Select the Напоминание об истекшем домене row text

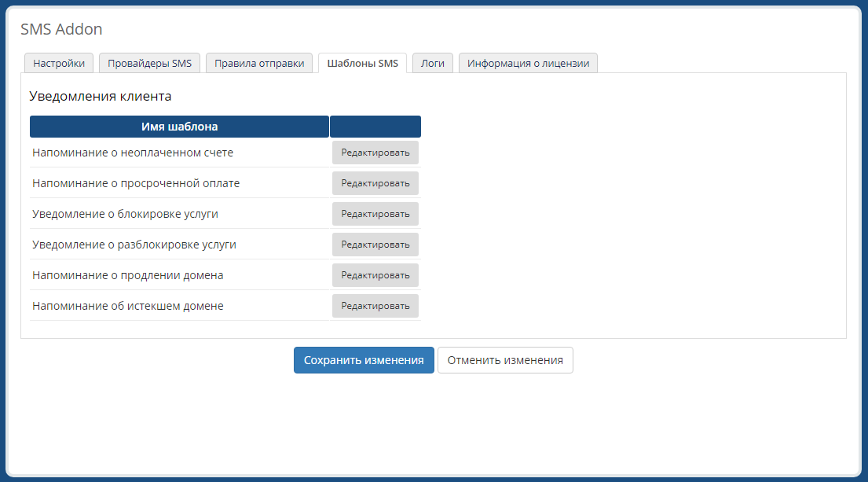[128, 306]
